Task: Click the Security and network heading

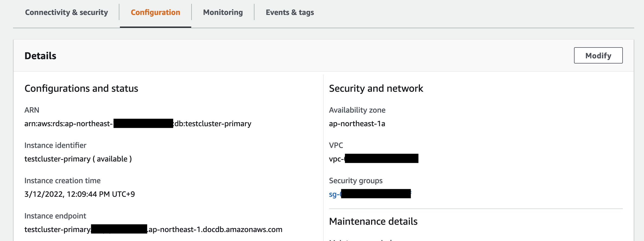Action: (x=376, y=88)
